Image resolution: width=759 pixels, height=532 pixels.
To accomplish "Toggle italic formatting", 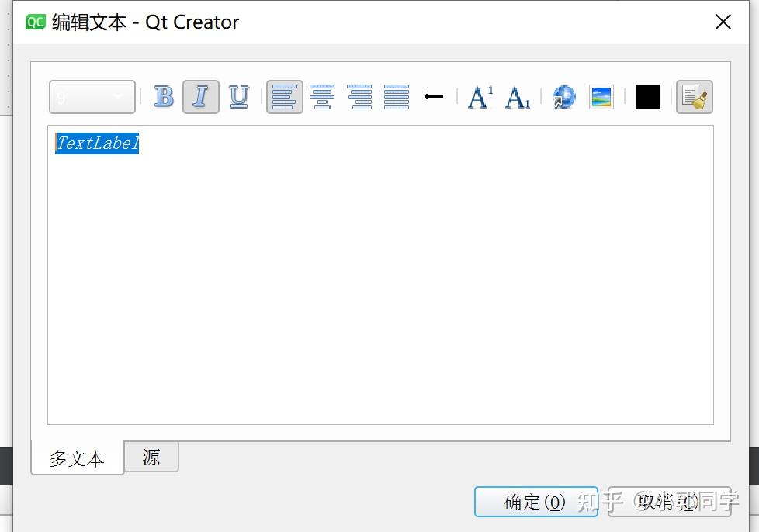I will coord(201,96).
